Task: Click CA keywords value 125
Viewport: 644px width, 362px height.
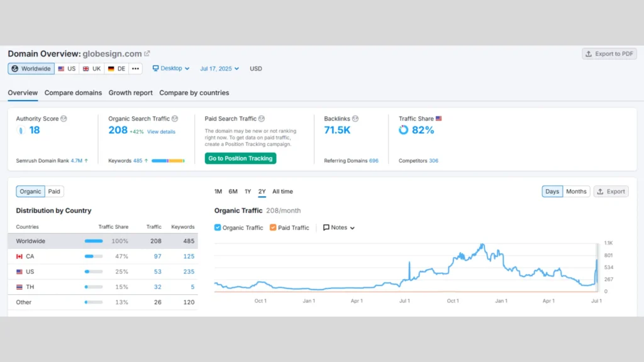Action: tap(189, 256)
